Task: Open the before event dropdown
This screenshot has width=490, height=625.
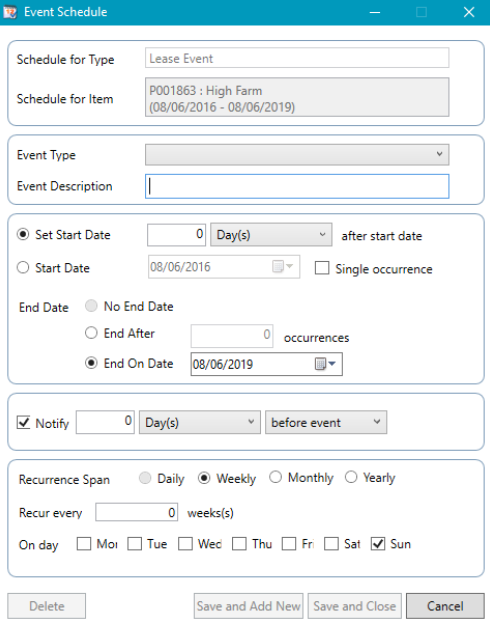Action: (x=326, y=422)
